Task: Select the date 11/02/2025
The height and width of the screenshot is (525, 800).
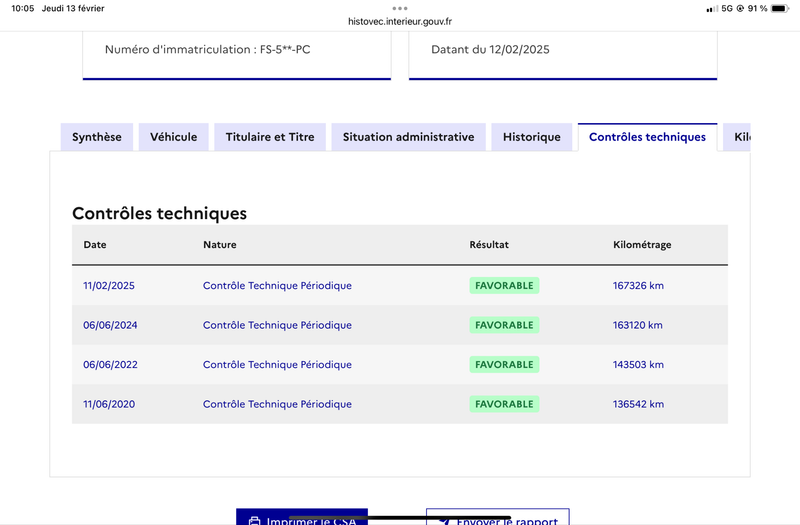Action: (x=109, y=286)
